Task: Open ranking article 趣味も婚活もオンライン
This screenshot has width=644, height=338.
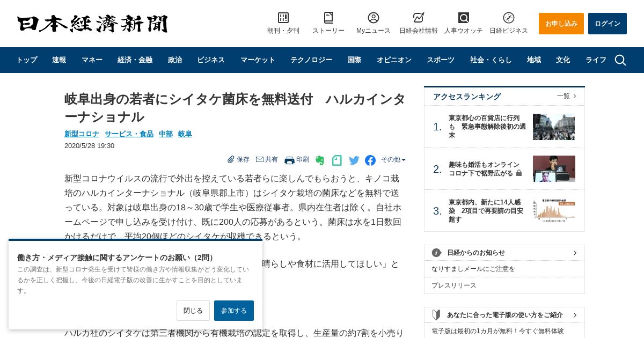Action: coord(485,169)
